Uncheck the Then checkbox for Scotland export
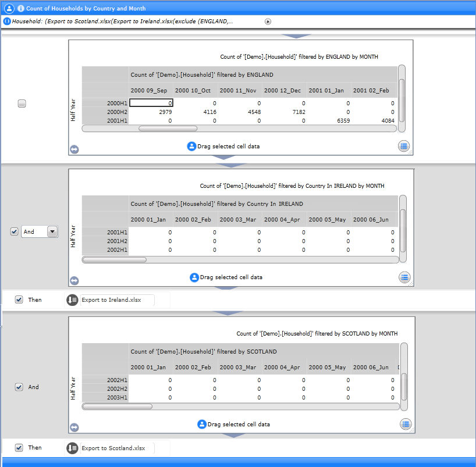 (19, 448)
